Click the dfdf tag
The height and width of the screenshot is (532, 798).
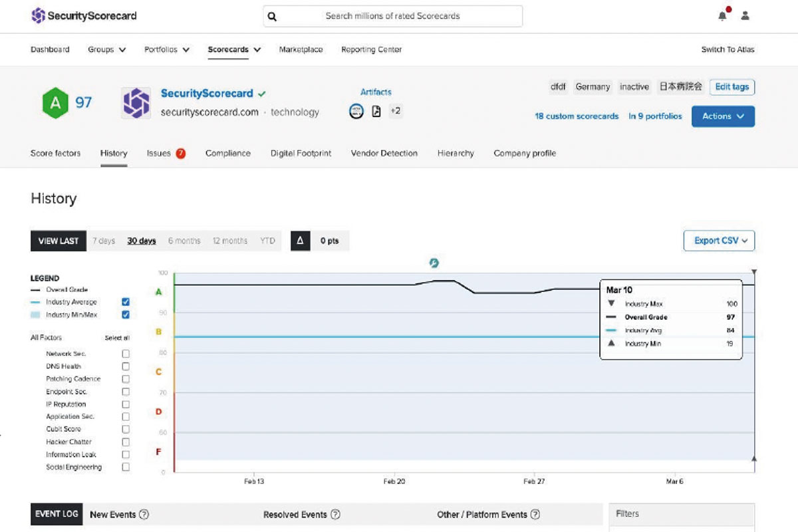558,87
